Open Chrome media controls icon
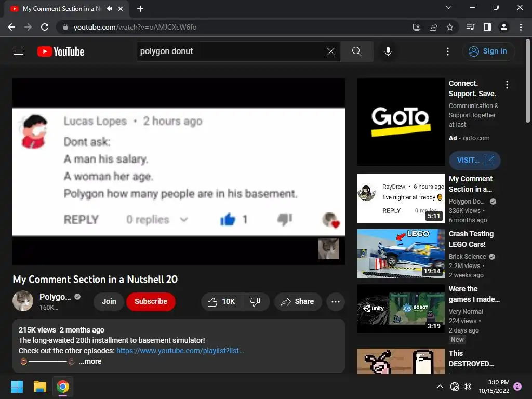 470,27
